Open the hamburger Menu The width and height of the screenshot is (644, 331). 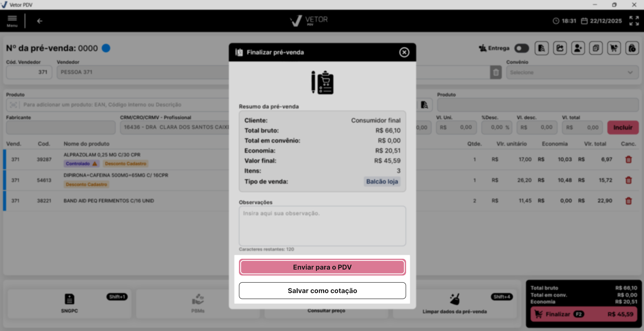click(x=12, y=21)
